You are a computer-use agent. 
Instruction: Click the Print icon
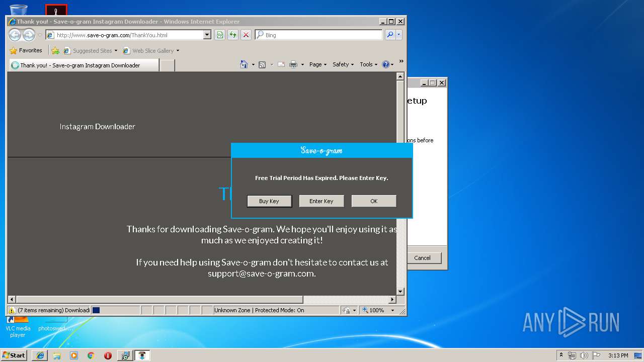(x=293, y=64)
